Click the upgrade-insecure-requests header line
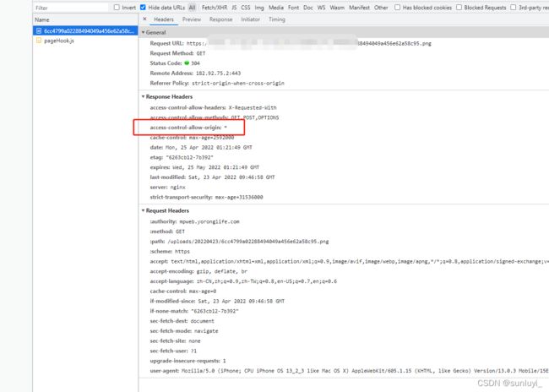This screenshot has width=549, height=392. point(188,361)
